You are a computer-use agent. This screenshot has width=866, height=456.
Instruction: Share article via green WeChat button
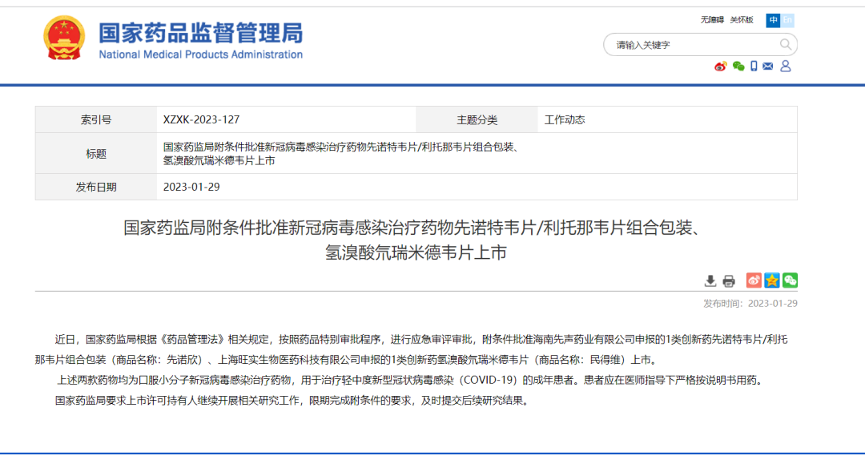point(790,280)
